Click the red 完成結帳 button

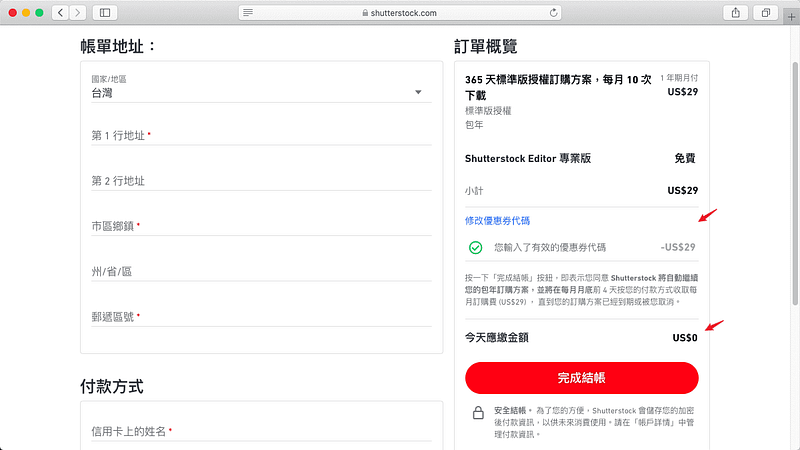click(582, 378)
